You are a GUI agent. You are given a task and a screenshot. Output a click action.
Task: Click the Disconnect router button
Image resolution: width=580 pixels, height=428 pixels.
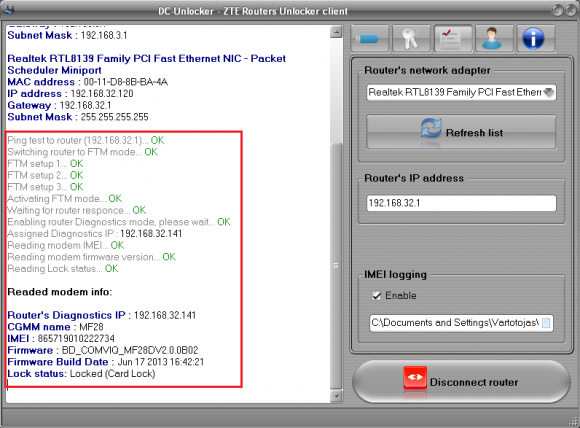click(x=461, y=381)
